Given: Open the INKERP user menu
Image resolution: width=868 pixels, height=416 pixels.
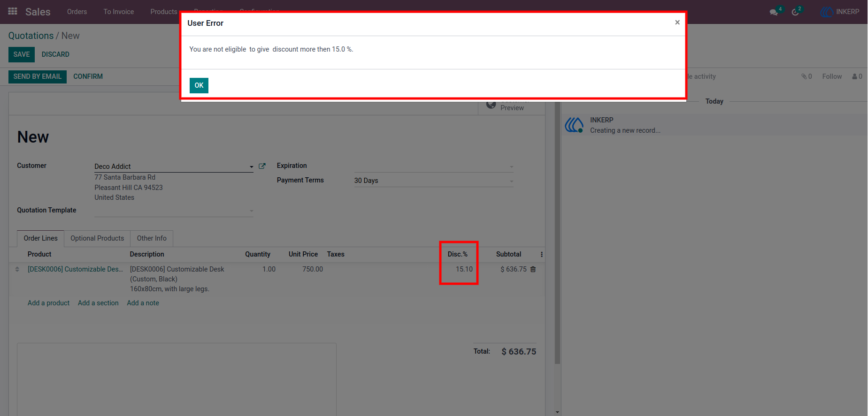Looking at the screenshot, I should pyautogui.click(x=840, y=12).
